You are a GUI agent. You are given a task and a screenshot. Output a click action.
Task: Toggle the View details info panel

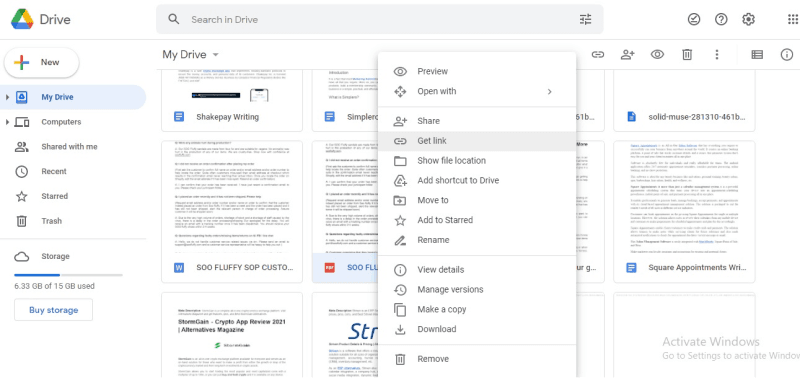787,54
